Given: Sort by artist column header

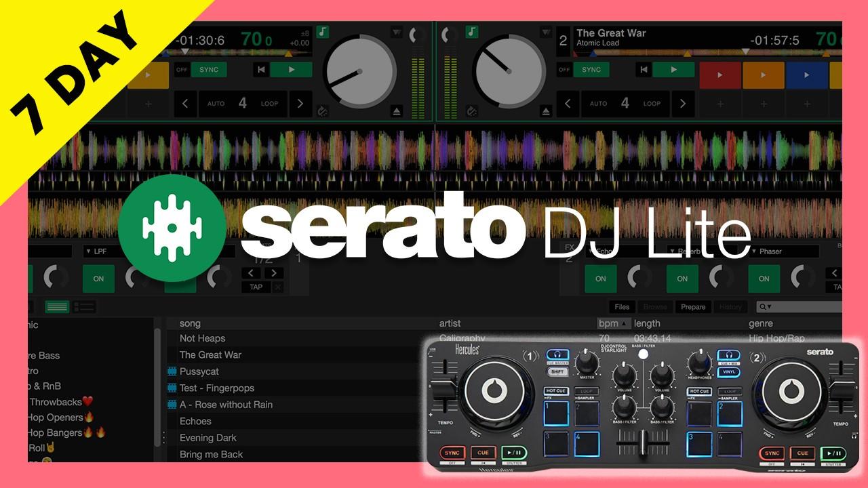Looking at the screenshot, I should 450,323.
